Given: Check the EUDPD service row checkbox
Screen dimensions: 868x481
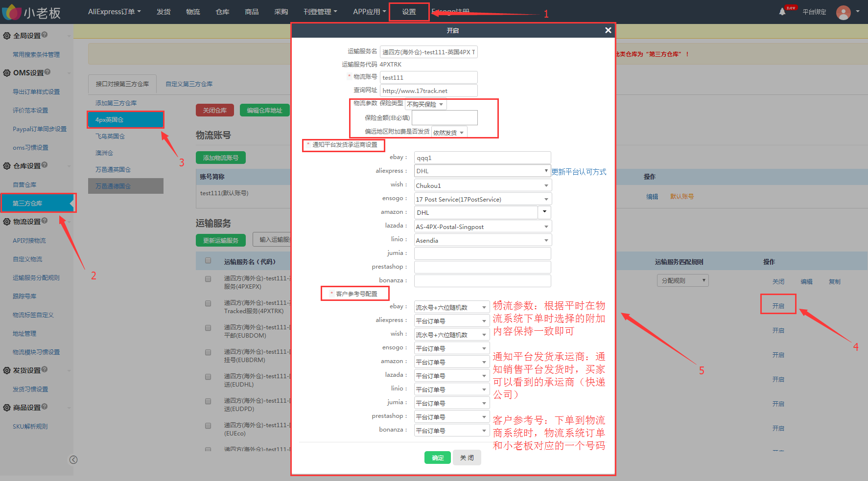Looking at the screenshot, I should (208, 401).
